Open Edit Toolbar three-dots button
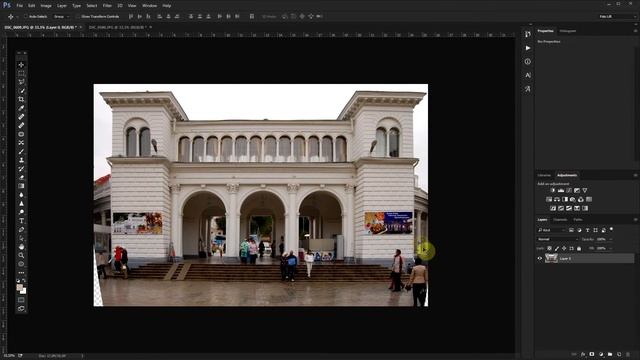Image resolution: width=640 pixels, height=360 pixels. [21, 273]
